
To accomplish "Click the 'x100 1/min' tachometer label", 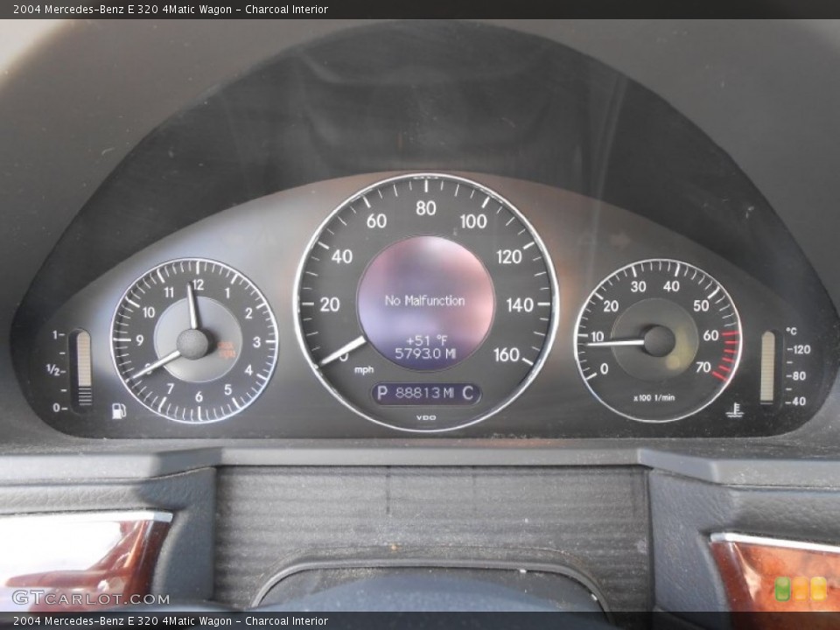I will 654,397.
